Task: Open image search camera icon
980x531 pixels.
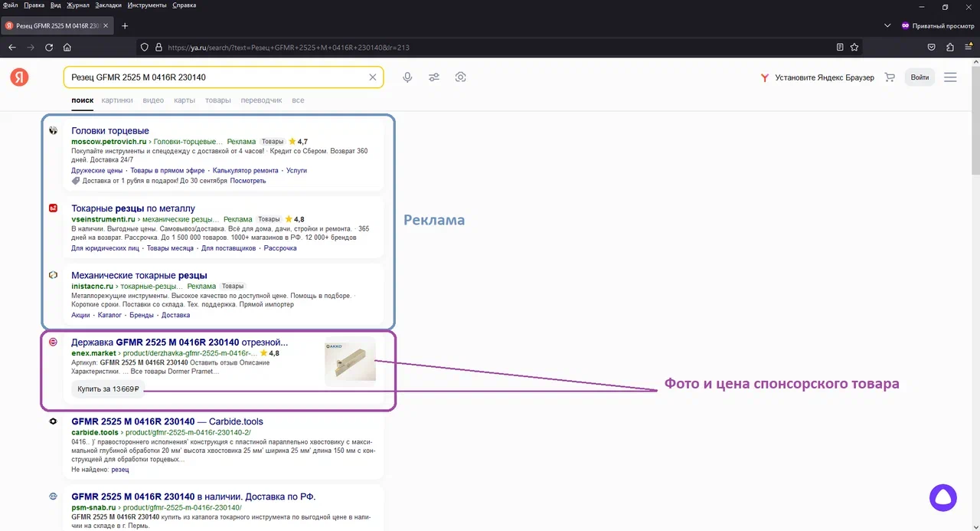Action: tap(461, 77)
